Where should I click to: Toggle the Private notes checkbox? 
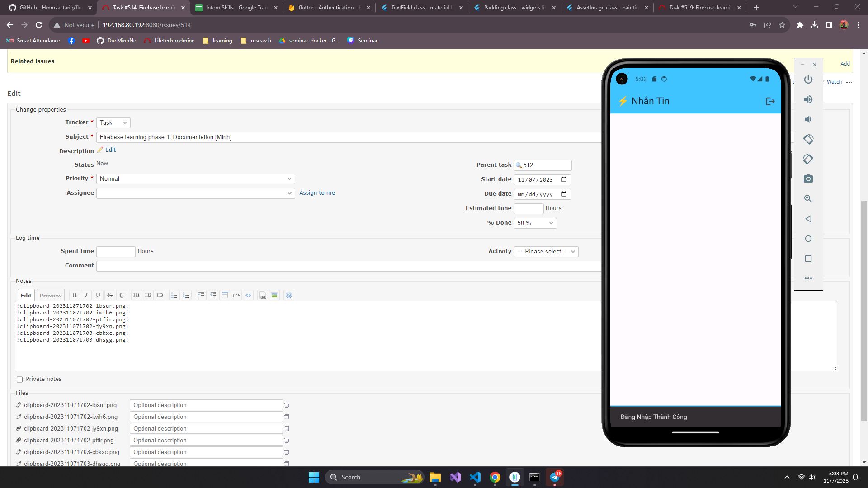click(x=19, y=380)
